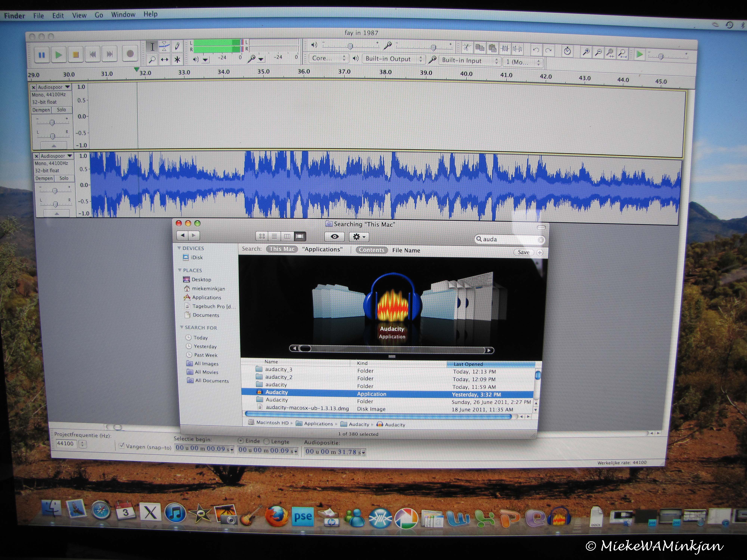Viewport: 747px width, 560px height.
Task: Click the green Play button
Action: click(x=59, y=55)
